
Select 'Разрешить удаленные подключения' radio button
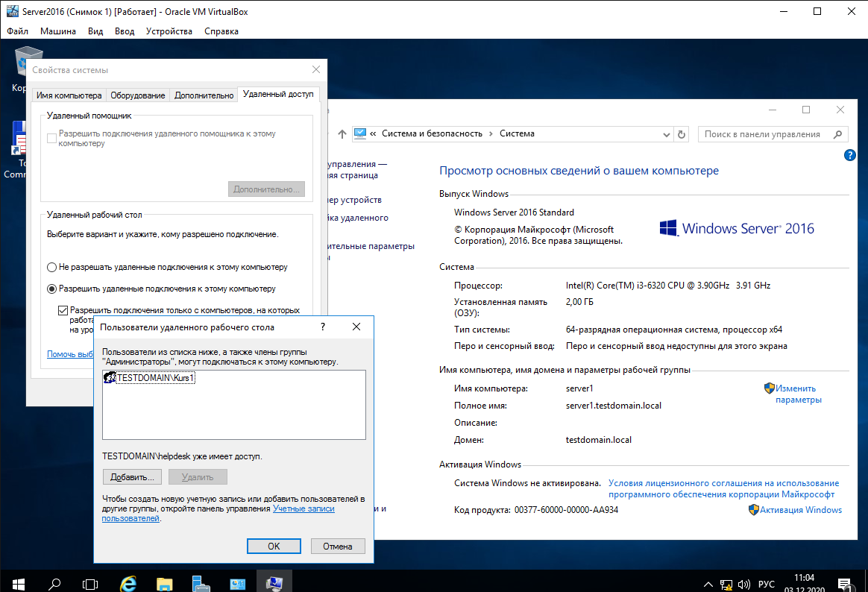coord(51,289)
